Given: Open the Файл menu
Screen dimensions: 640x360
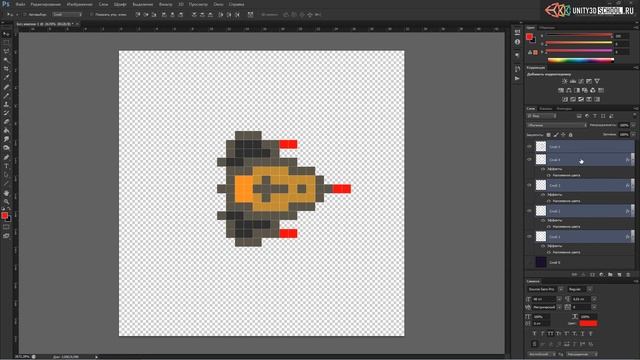Looking at the screenshot, I should pyautogui.click(x=20, y=4).
